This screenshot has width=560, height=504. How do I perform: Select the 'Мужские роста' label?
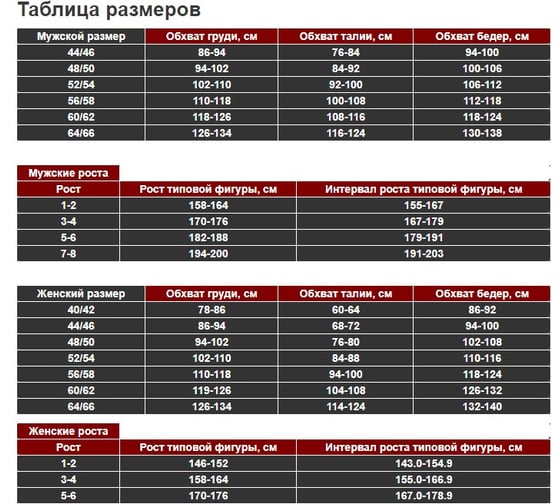pos(68,173)
